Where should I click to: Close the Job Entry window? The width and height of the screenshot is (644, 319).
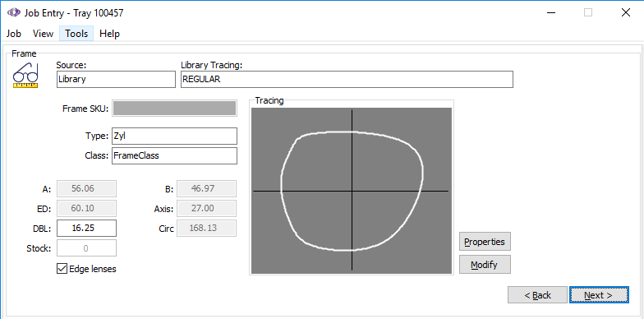tap(626, 13)
